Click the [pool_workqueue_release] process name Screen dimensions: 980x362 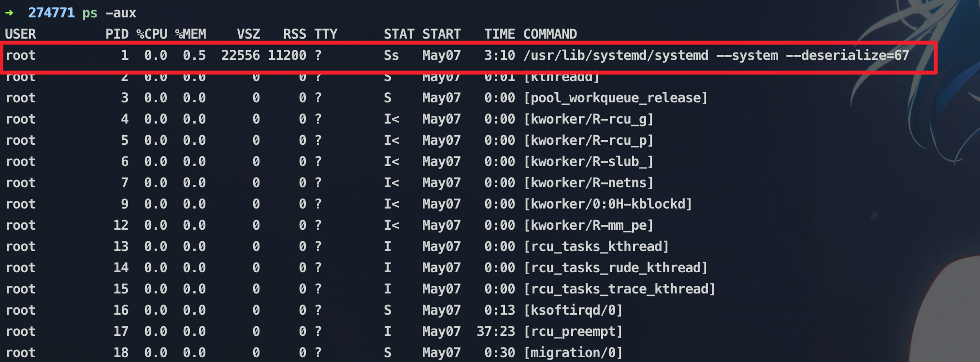(616, 98)
